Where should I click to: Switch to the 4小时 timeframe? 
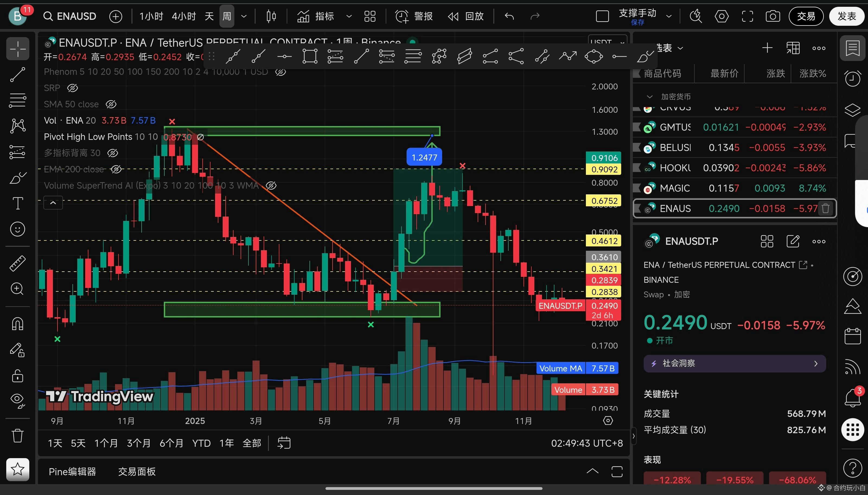coord(184,16)
